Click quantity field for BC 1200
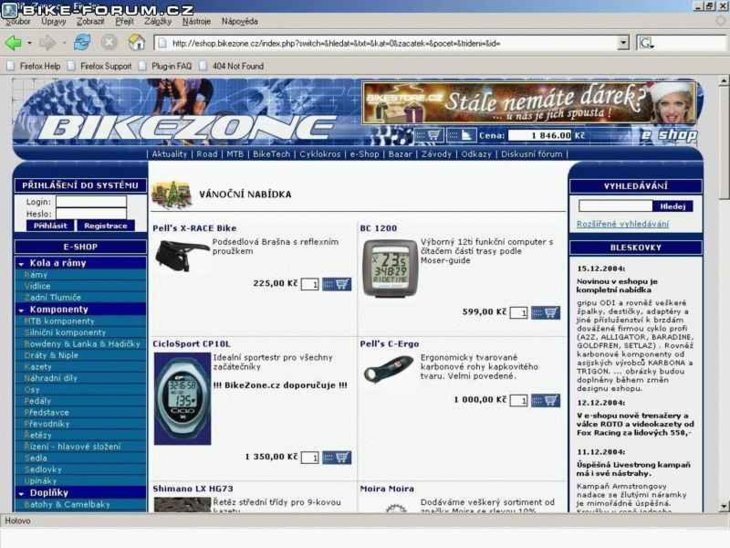The width and height of the screenshot is (730, 548). click(x=519, y=312)
